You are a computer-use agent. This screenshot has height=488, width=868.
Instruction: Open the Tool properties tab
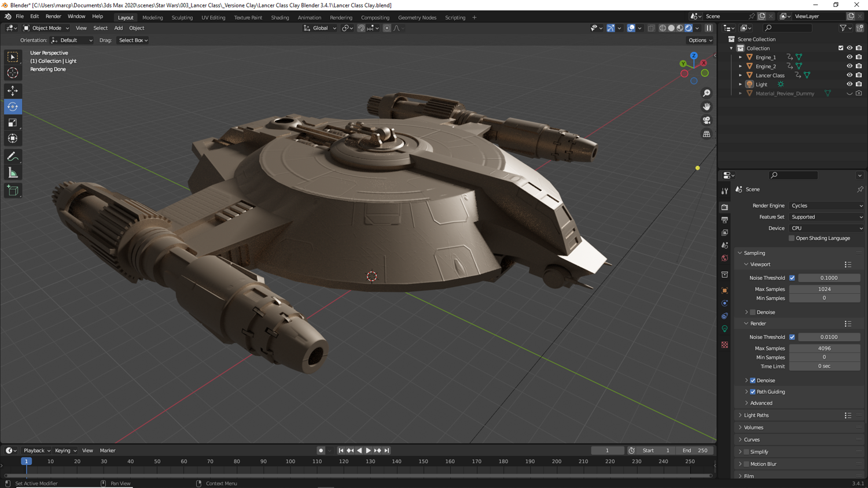tap(724, 191)
